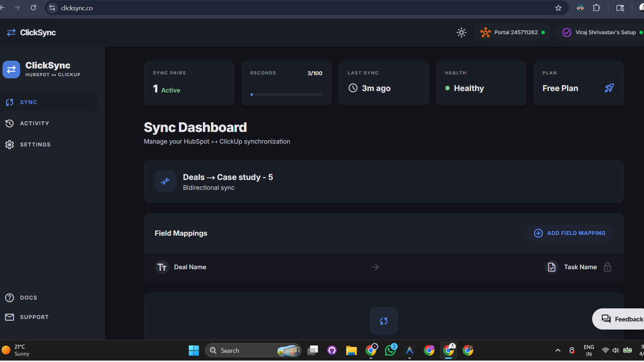Image resolution: width=644 pixels, height=362 pixels.
Task: Open the Windows Start menu
Action: 194,350
